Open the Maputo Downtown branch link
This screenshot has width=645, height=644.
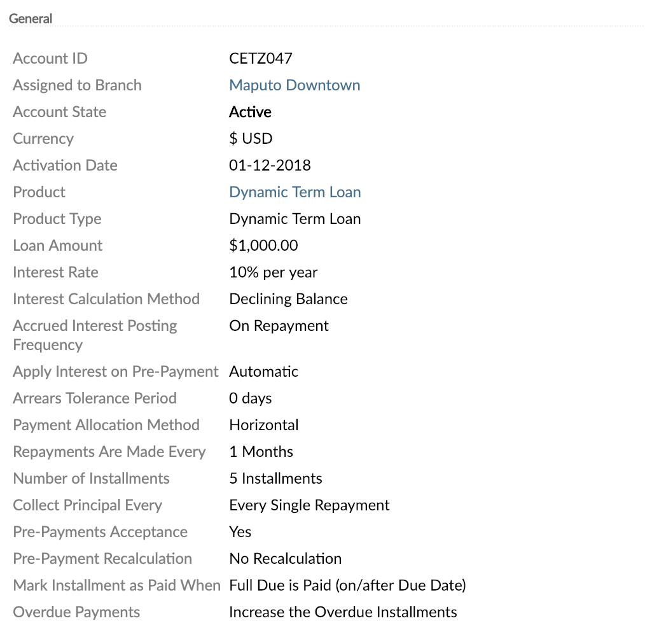[295, 85]
